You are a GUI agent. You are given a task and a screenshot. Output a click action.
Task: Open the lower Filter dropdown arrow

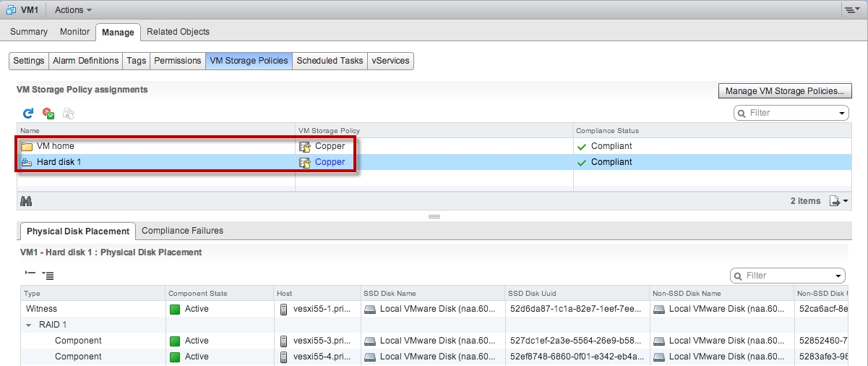pyautogui.click(x=839, y=276)
